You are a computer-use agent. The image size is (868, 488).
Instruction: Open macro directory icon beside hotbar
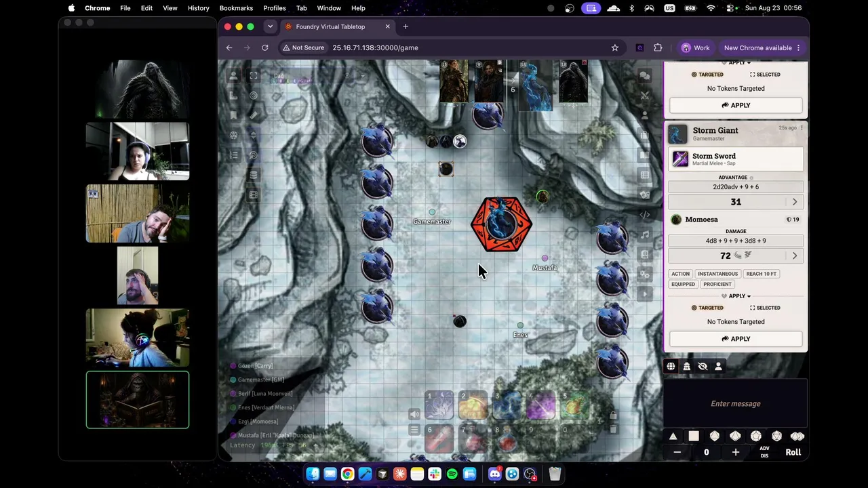point(414,430)
